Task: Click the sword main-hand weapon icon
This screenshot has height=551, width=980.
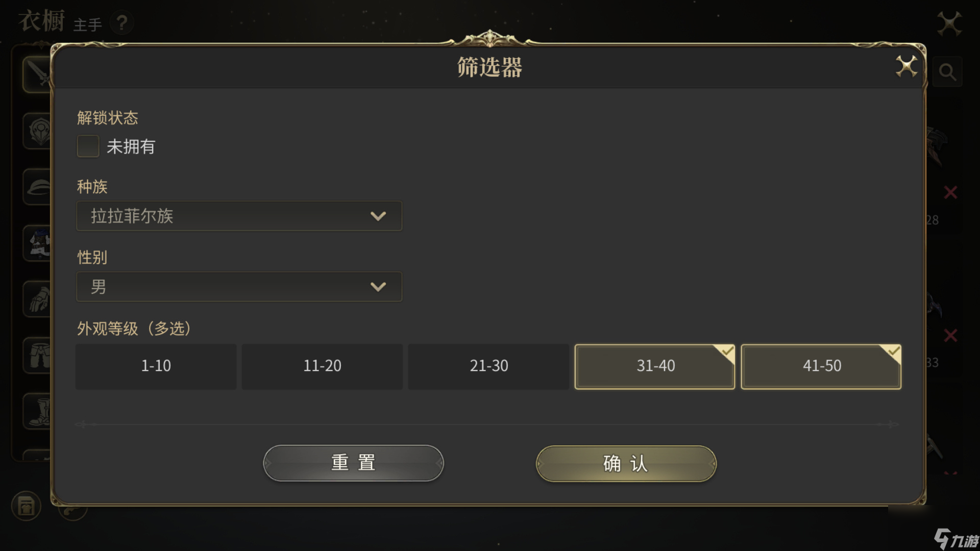Action: [x=37, y=74]
